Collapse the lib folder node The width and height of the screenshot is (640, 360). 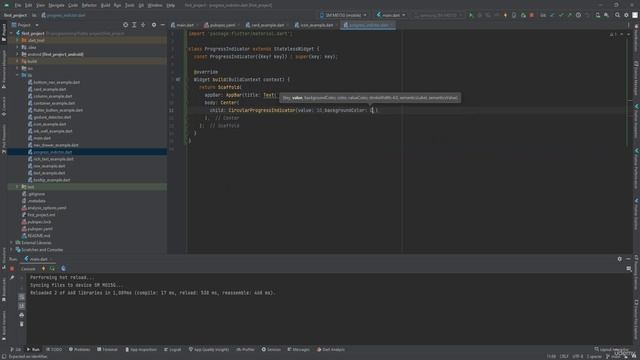tap(17, 75)
